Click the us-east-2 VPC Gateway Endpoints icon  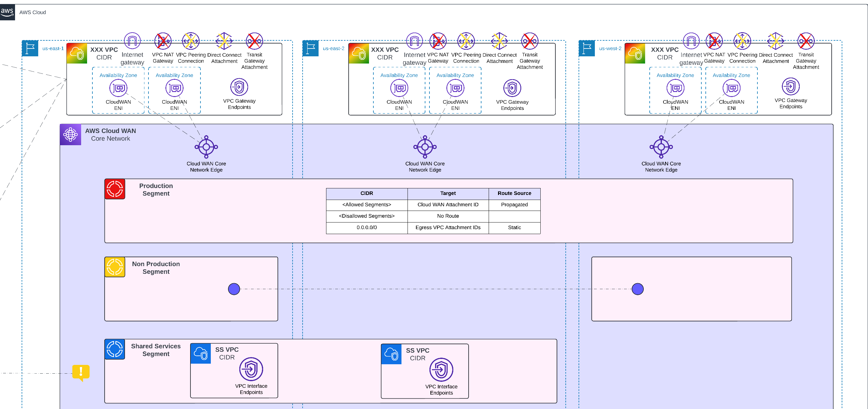(x=512, y=88)
